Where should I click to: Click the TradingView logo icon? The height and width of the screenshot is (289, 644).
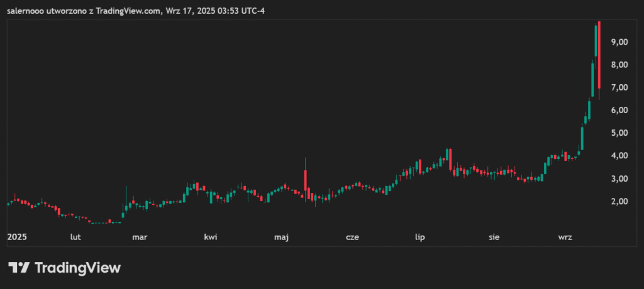[x=18, y=268]
